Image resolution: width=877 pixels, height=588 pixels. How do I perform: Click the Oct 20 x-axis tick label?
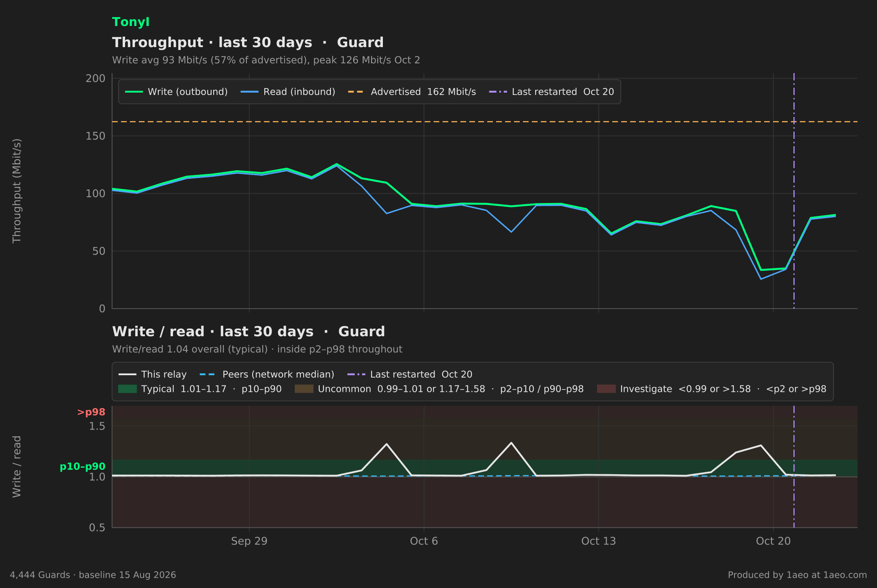pos(773,541)
